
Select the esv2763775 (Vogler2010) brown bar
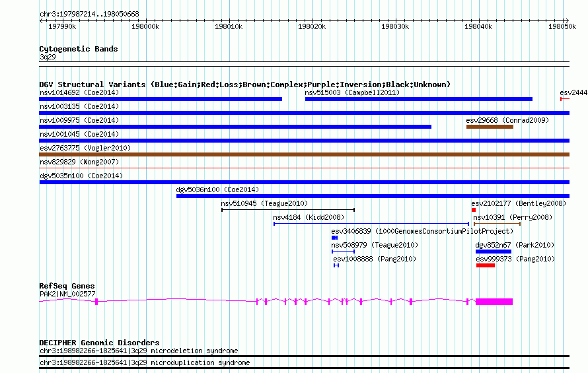(304, 154)
